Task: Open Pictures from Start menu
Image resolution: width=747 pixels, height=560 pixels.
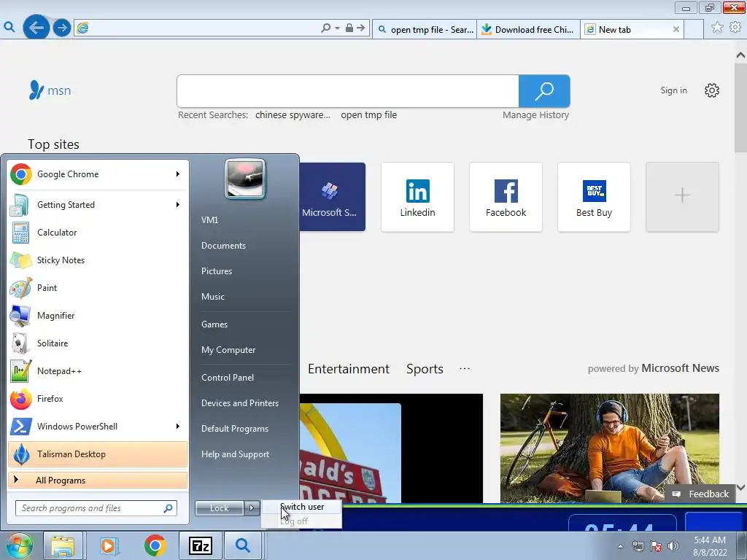Action: pos(217,271)
